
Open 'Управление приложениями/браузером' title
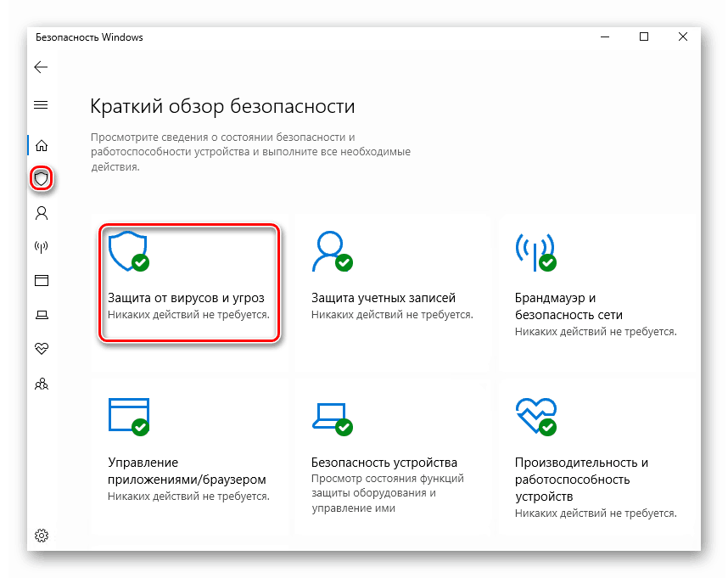point(187,471)
